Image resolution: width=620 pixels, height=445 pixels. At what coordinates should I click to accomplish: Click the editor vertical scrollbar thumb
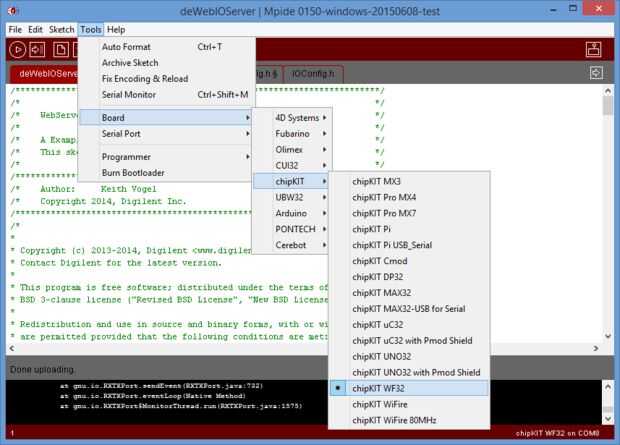point(608,106)
